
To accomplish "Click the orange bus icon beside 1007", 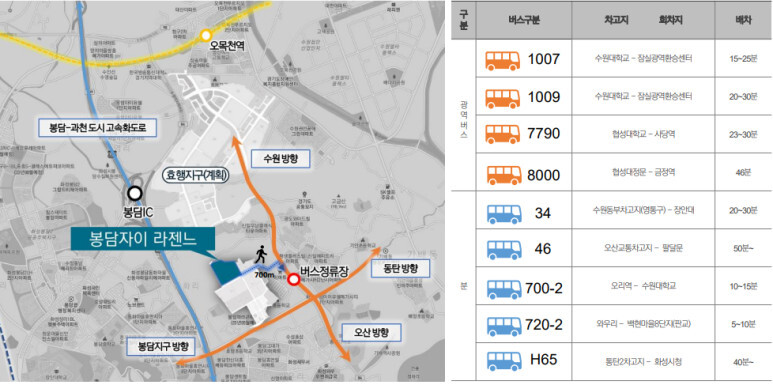I will pos(503,60).
